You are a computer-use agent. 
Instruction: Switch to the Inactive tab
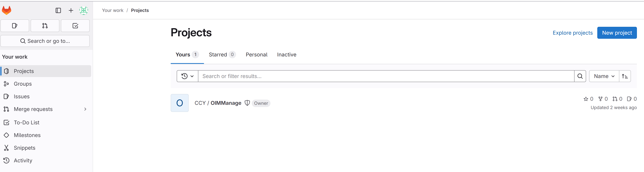pyautogui.click(x=287, y=55)
